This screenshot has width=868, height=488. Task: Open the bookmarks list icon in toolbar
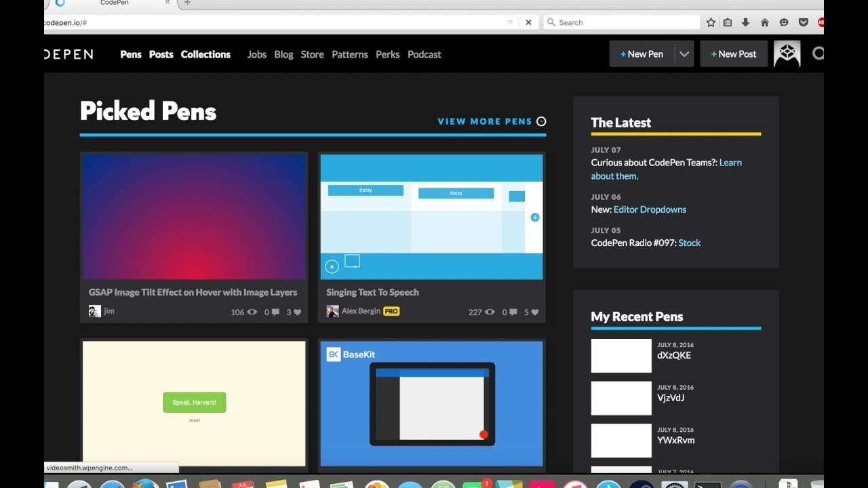click(728, 22)
